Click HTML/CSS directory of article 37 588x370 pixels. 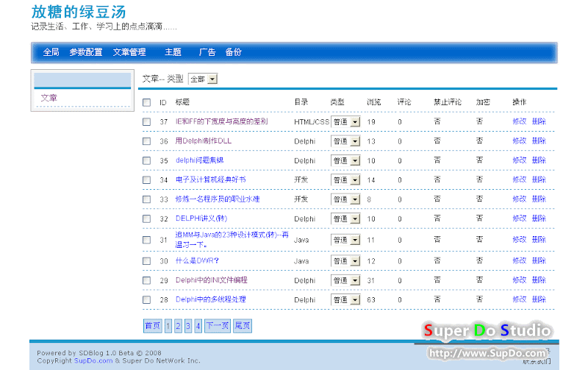coord(311,121)
